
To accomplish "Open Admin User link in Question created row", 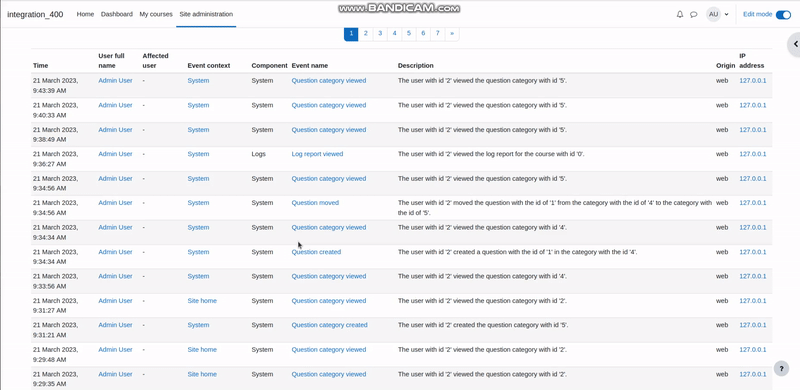I will coord(115,252).
